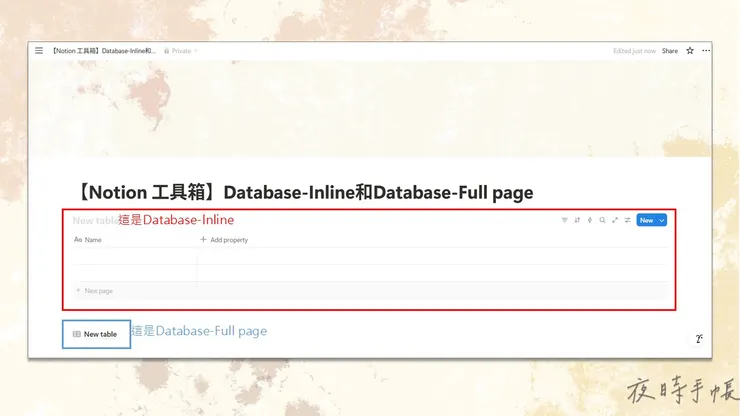Open the three-dot page options menu
This screenshot has height=416, width=740.
coord(706,51)
